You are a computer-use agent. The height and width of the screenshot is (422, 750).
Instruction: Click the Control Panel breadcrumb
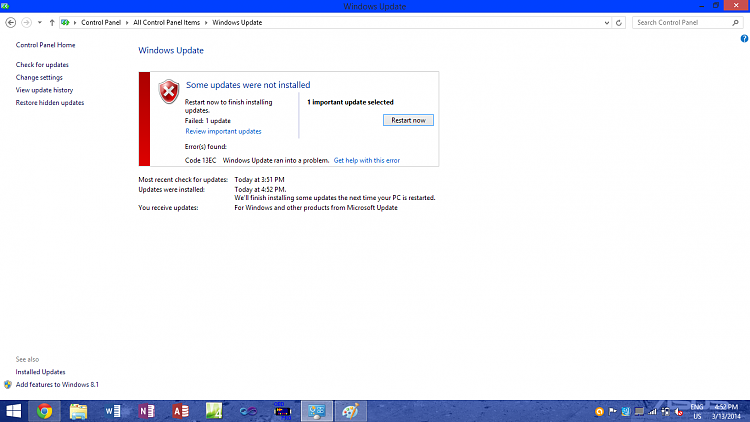click(101, 22)
